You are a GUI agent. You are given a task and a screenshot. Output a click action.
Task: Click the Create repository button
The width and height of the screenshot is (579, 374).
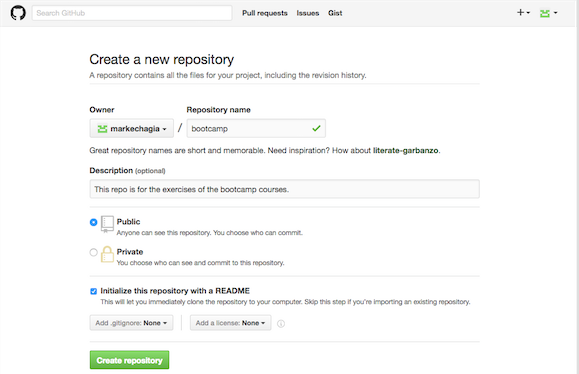129,360
